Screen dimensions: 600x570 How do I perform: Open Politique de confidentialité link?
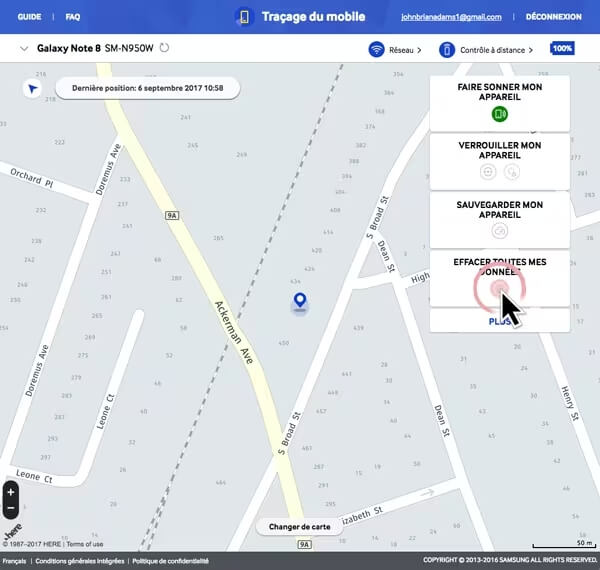click(171, 561)
